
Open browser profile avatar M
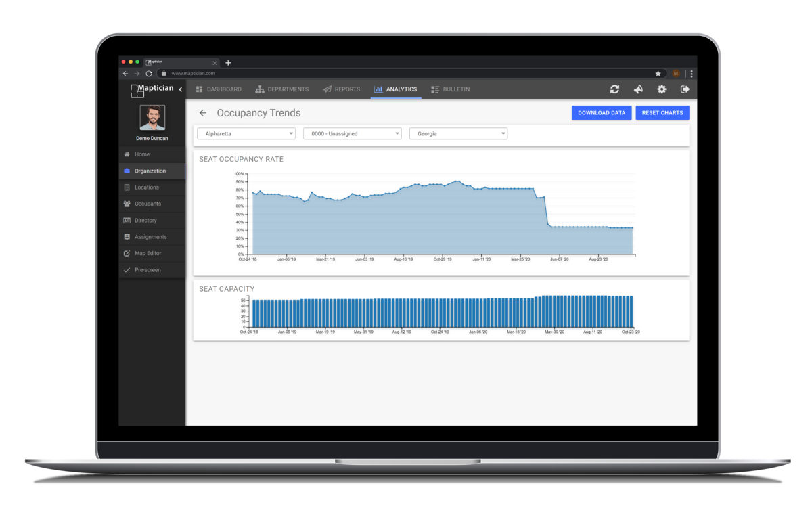pyautogui.click(x=676, y=74)
